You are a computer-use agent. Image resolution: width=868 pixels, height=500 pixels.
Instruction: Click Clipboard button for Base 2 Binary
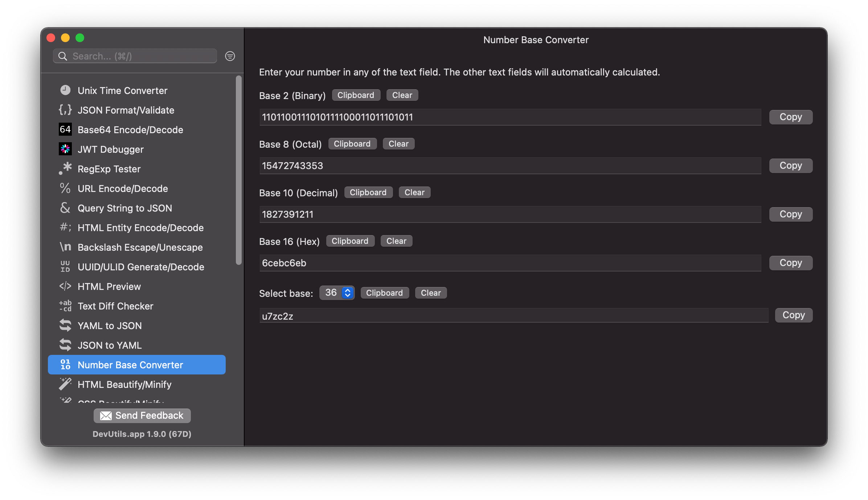pos(356,94)
